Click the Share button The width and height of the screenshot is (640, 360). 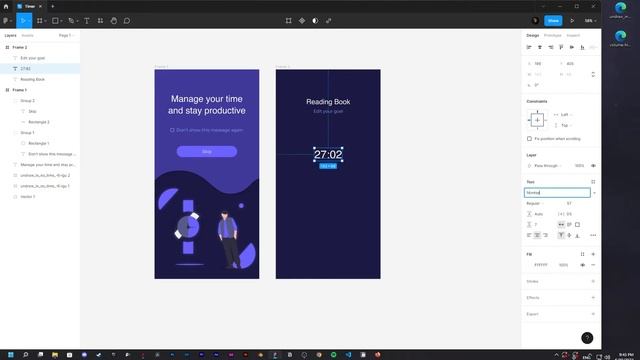(x=553, y=20)
